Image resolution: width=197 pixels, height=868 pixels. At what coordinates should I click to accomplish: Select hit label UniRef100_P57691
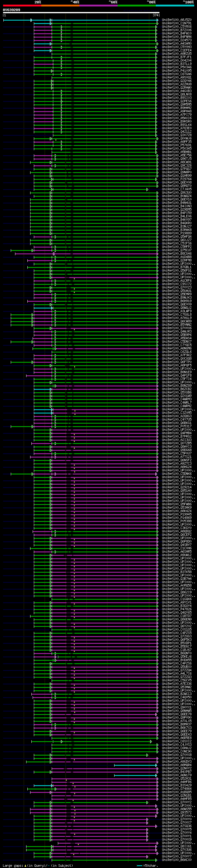tap(177, 145)
